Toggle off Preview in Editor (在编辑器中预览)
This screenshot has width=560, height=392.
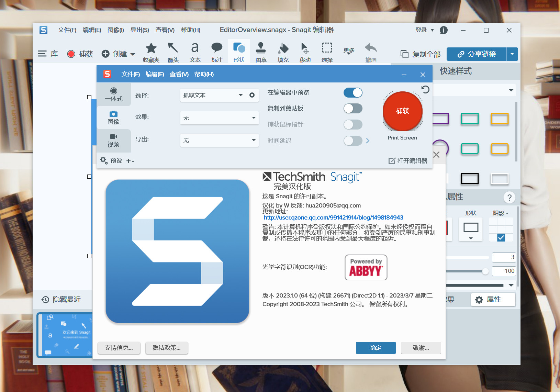tap(353, 92)
